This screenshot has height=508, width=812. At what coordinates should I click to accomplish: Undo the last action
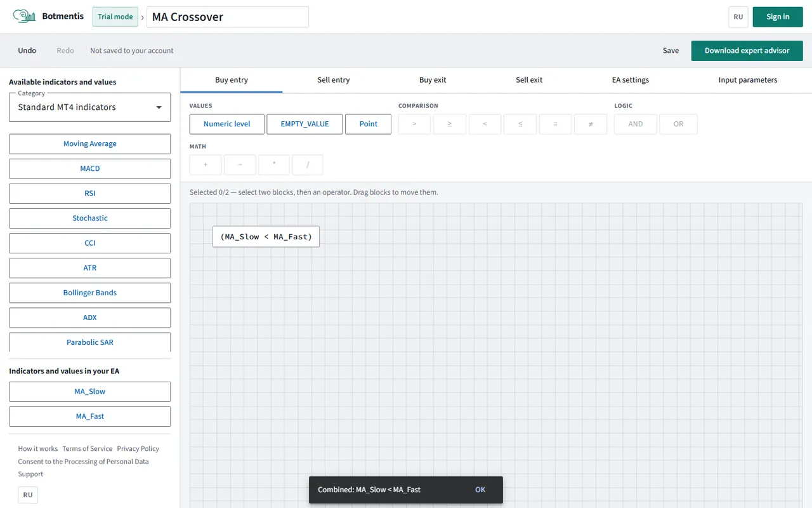[27, 51]
